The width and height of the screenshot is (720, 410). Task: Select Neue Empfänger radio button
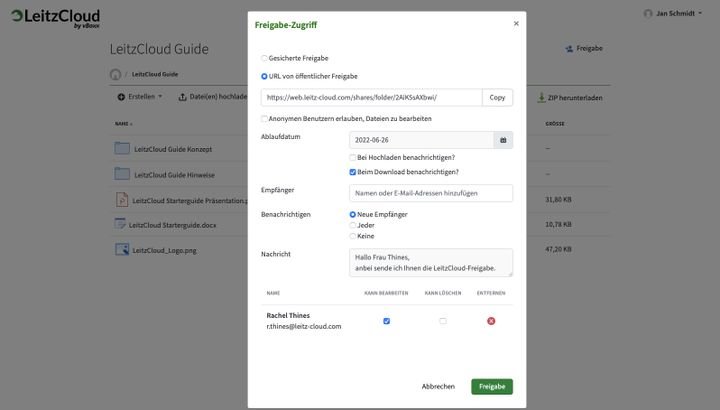(353, 214)
